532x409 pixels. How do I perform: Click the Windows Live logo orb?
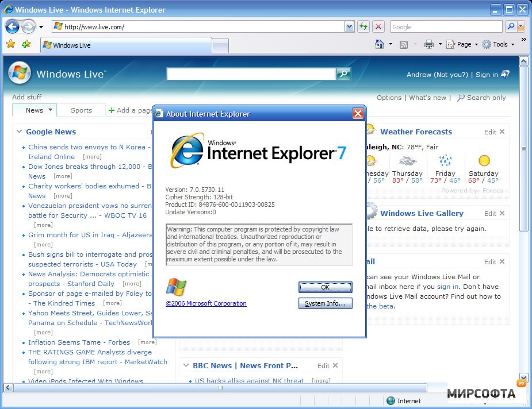click(x=20, y=72)
